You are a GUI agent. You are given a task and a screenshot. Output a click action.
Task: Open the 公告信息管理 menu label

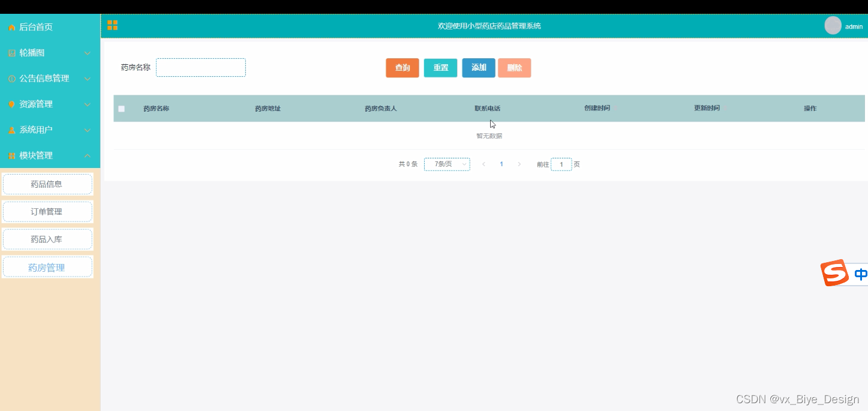point(44,79)
